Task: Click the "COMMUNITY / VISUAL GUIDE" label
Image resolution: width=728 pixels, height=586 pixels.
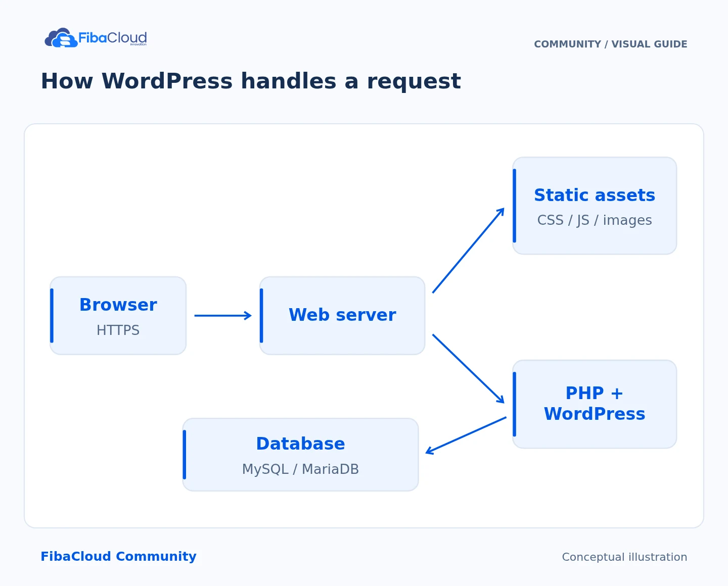Action: pyautogui.click(x=611, y=44)
